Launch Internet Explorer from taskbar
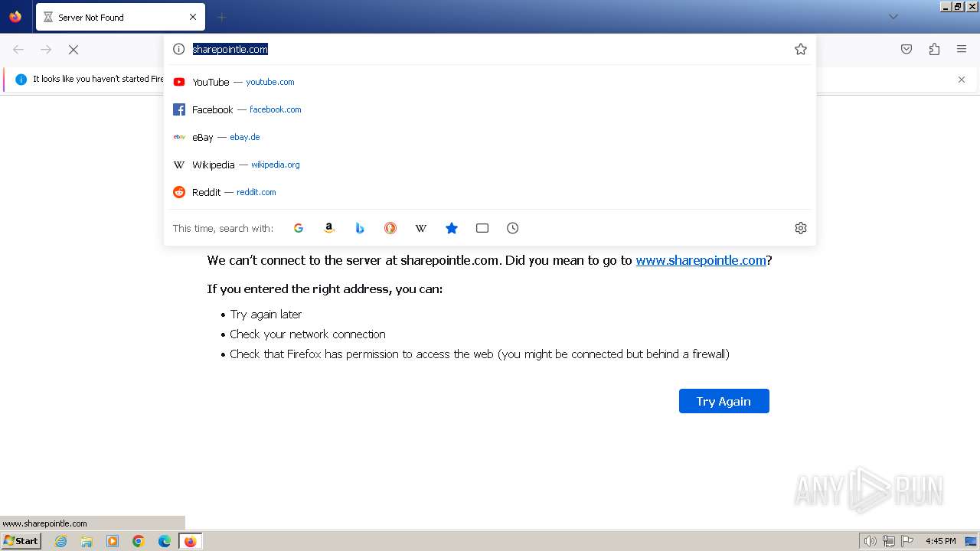Image resolution: width=980 pixels, height=551 pixels. [x=61, y=541]
